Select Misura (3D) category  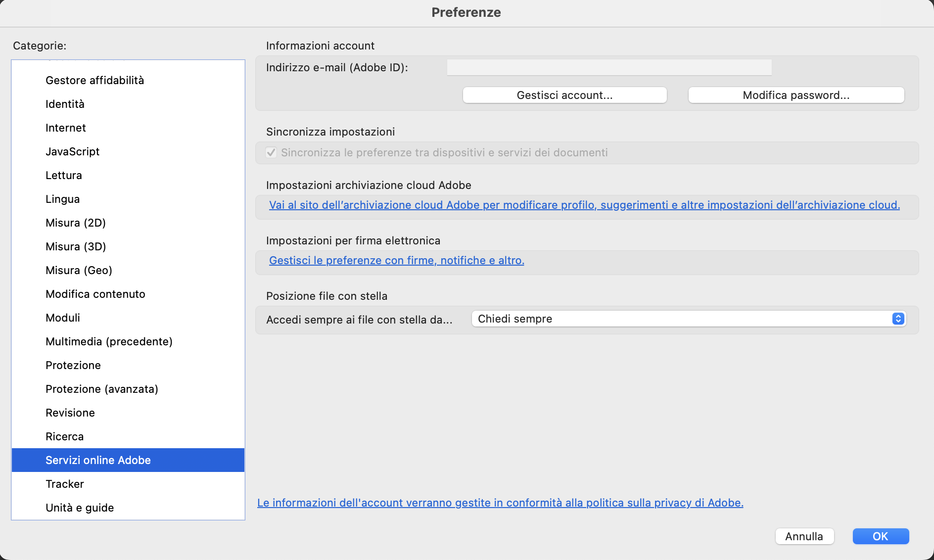pos(128,246)
